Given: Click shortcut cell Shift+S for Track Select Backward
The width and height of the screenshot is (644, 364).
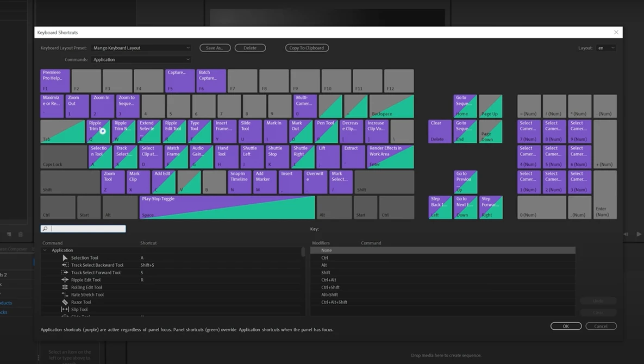Looking at the screenshot, I should [147, 265].
